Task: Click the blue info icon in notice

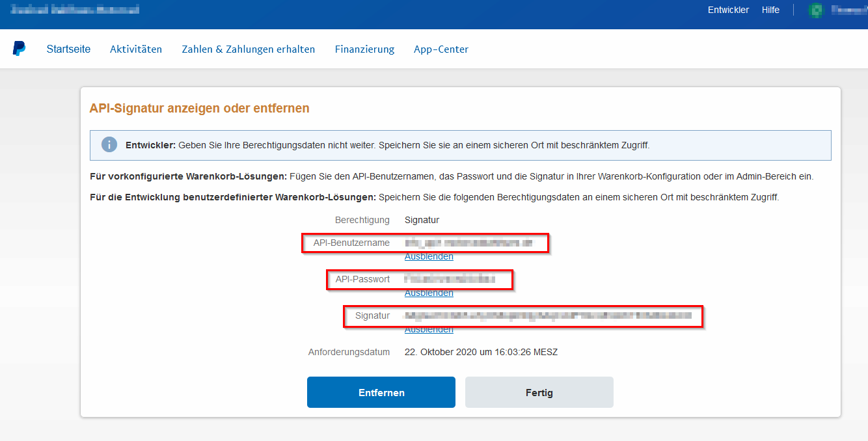Action: (x=109, y=144)
